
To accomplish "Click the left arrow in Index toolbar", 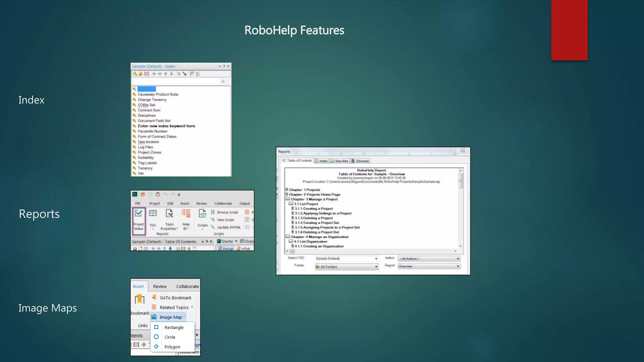I will pos(154,74).
